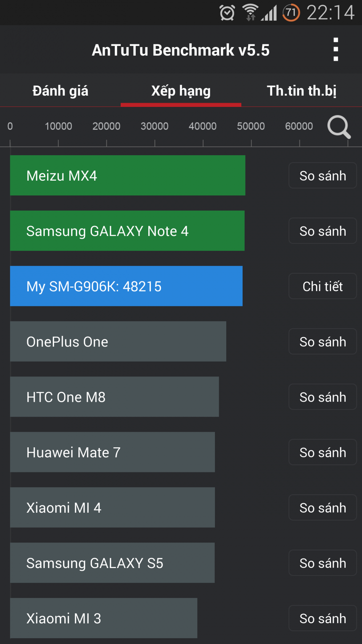Tap the clock showing 22:14
Screen dimensions: 362x644
tap(330, 13)
